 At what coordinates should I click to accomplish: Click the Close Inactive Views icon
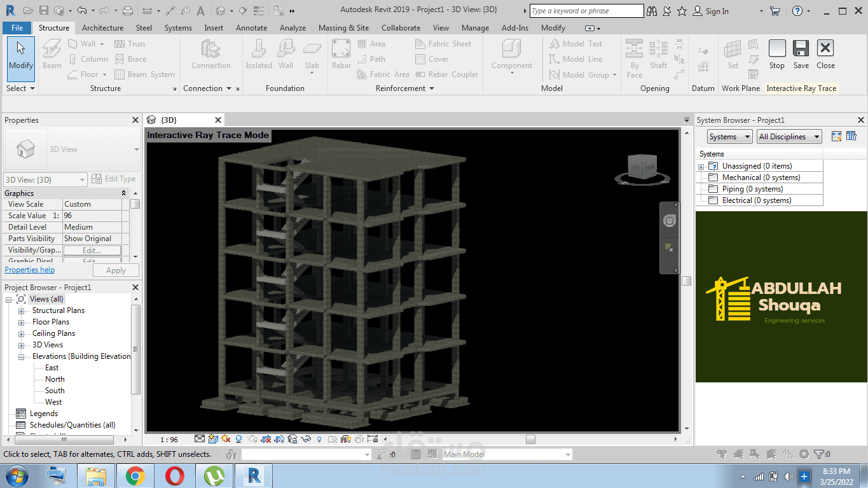point(279,11)
